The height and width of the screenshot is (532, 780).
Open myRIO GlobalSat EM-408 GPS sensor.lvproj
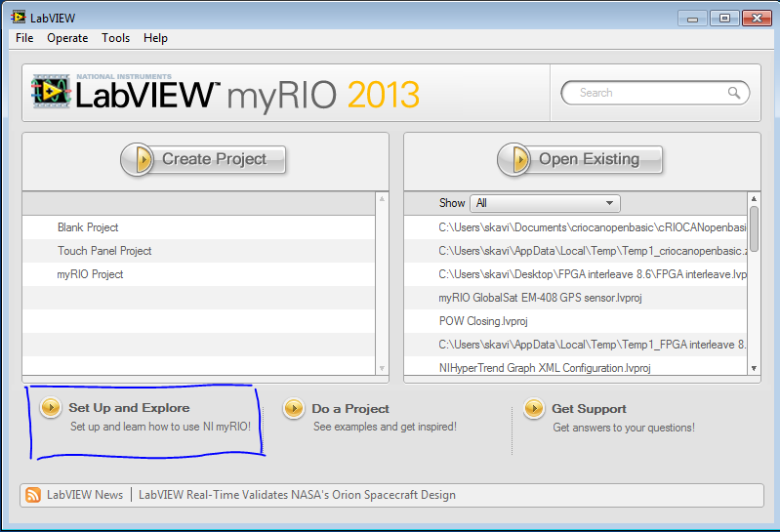coord(576,298)
